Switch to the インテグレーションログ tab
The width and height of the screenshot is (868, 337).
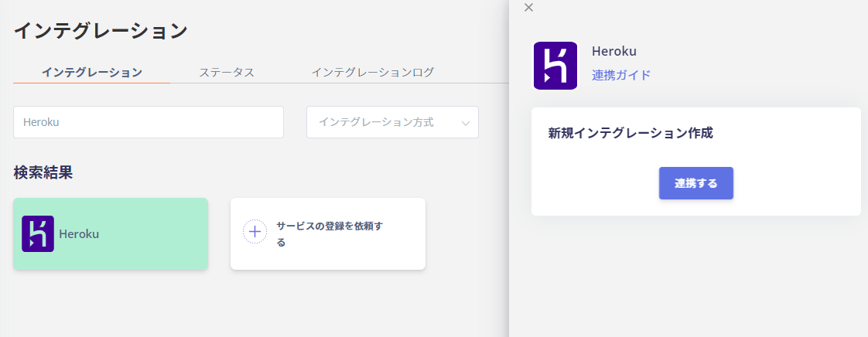click(x=373, y=73)
